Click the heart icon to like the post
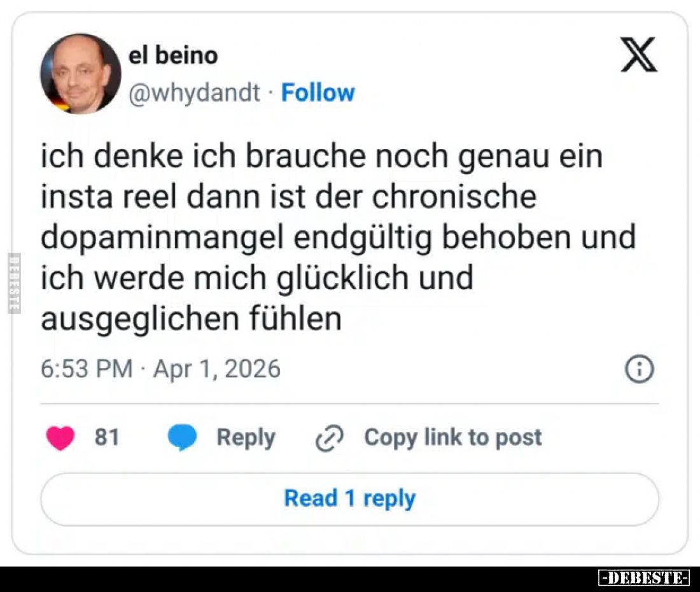 pyautogui.click(x=60, y=438)
